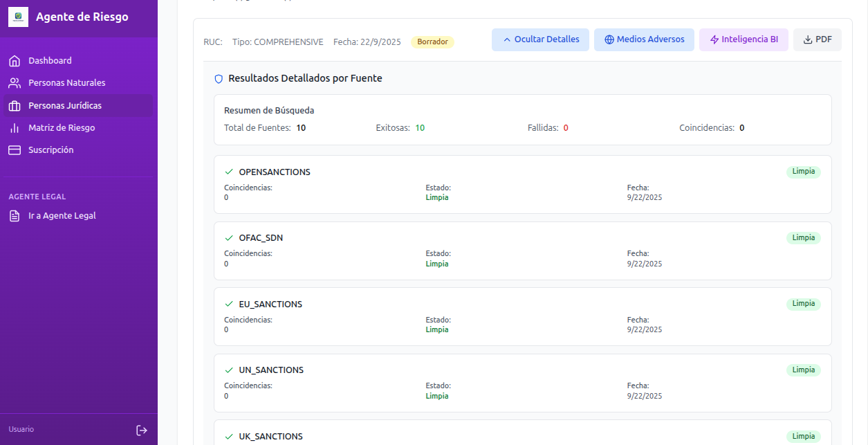Screen dimensions: 868x445
Task: Click the OFAC_SDN Limpia badge
Action: pyautogui.click(x=803, y=238)
